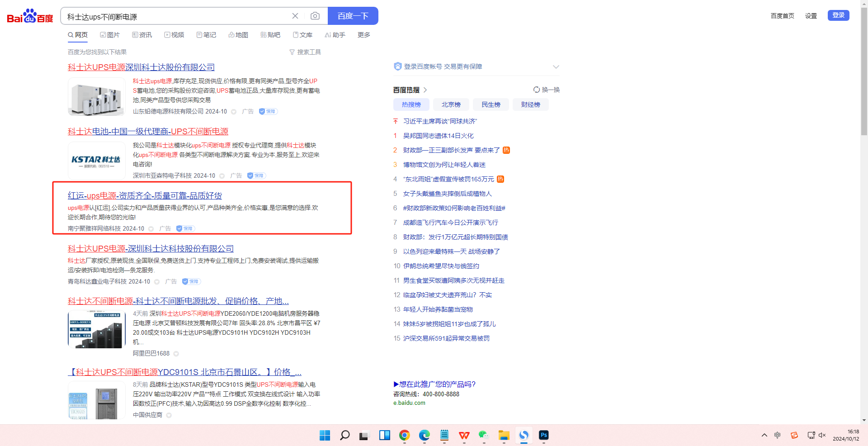Open Google Chrome from the taskbar
This screenshot has height=446, width=868.
coord(404,435)
